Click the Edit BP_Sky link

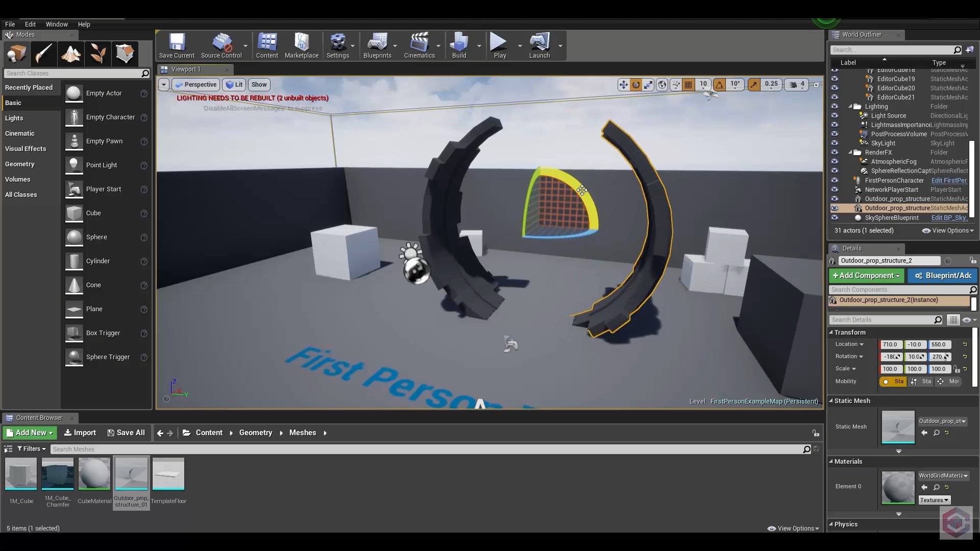tap(948, 218)
